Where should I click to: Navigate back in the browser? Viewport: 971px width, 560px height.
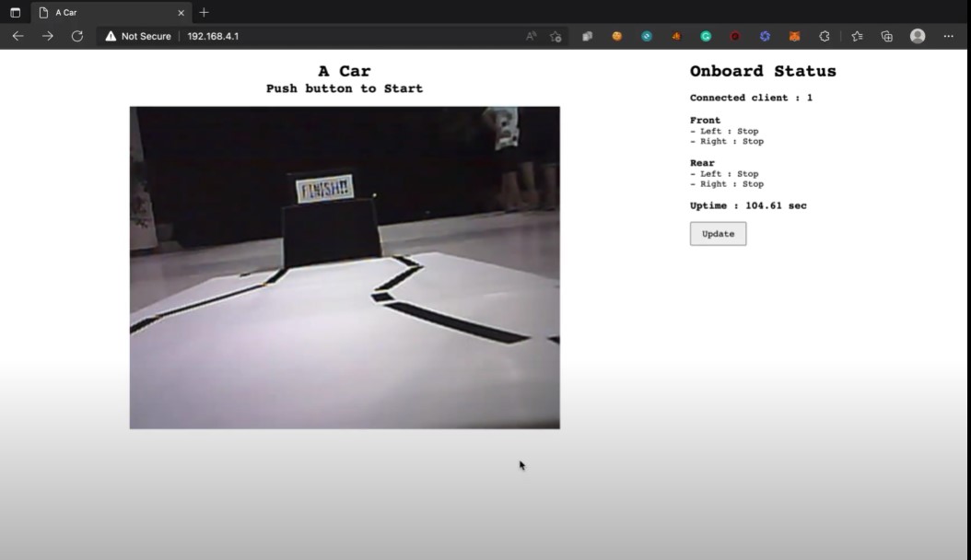pyautogui.click(x=18, y=36)
